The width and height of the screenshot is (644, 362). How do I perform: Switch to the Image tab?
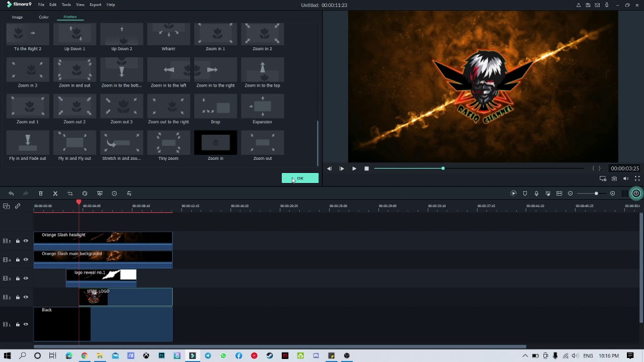tap(17, 17)
